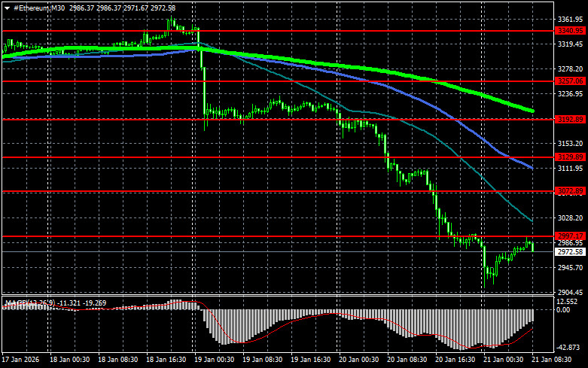The image size is (588, 368).
Task: Select the 3257.06 red price label
Action: (x=569, y=80)
